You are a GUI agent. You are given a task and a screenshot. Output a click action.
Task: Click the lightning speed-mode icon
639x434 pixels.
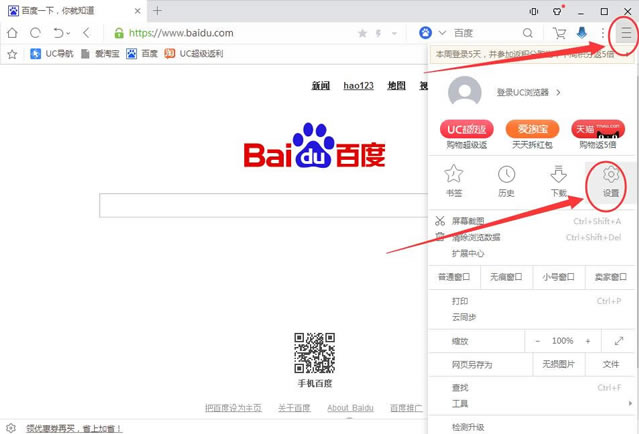[379, 33]
